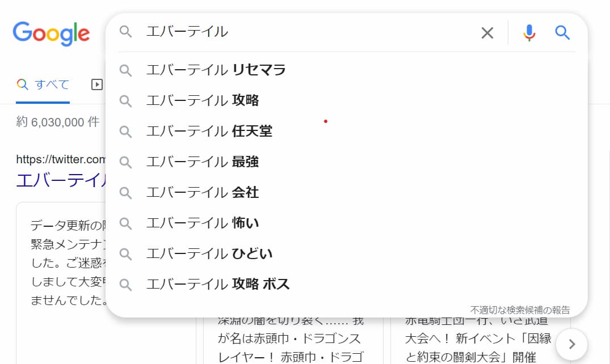Screen dimensions: 610x364
Task: Select suggestion エバーテイル 攻略
Action: tap(347, 101)
